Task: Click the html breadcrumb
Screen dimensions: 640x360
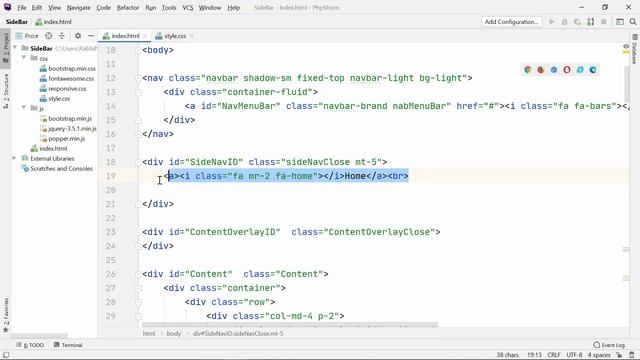Action: coord(149,333)
